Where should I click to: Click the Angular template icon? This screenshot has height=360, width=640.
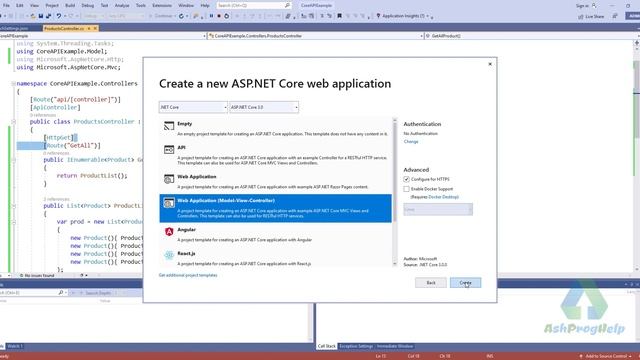tap(169, 231)
